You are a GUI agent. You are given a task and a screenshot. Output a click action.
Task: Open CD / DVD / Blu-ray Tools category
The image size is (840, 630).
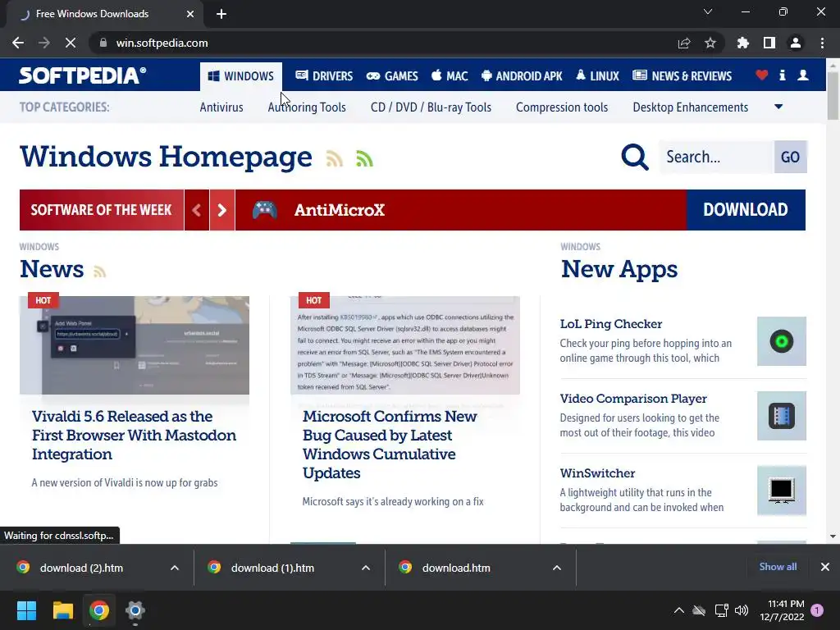tap(431, 107)
